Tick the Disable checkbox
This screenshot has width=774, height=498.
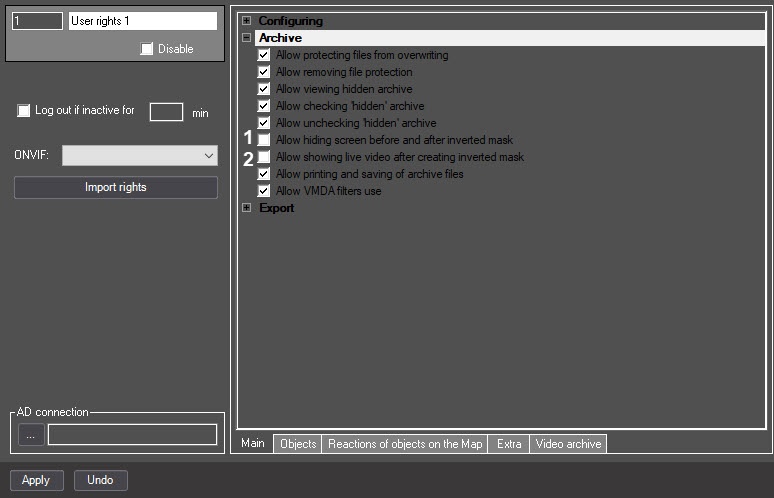point(147,49)
